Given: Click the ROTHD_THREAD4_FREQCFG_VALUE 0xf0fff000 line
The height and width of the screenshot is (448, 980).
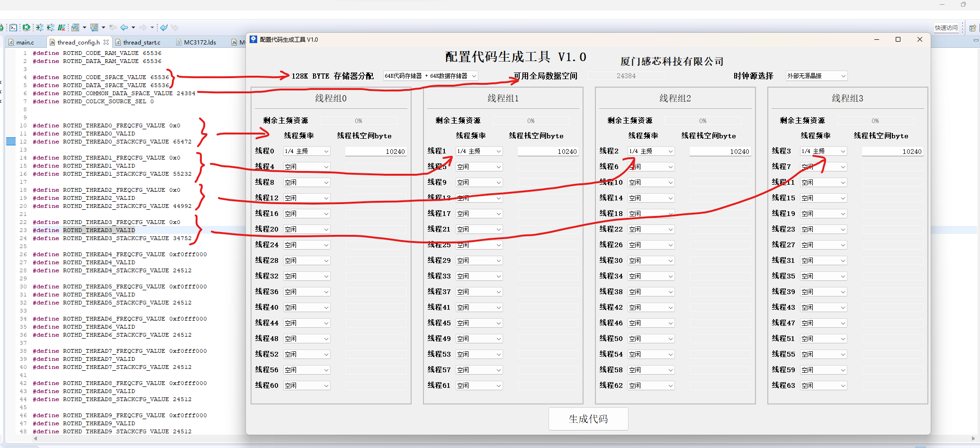Looking at the screenshot, I should coord(120,254).
